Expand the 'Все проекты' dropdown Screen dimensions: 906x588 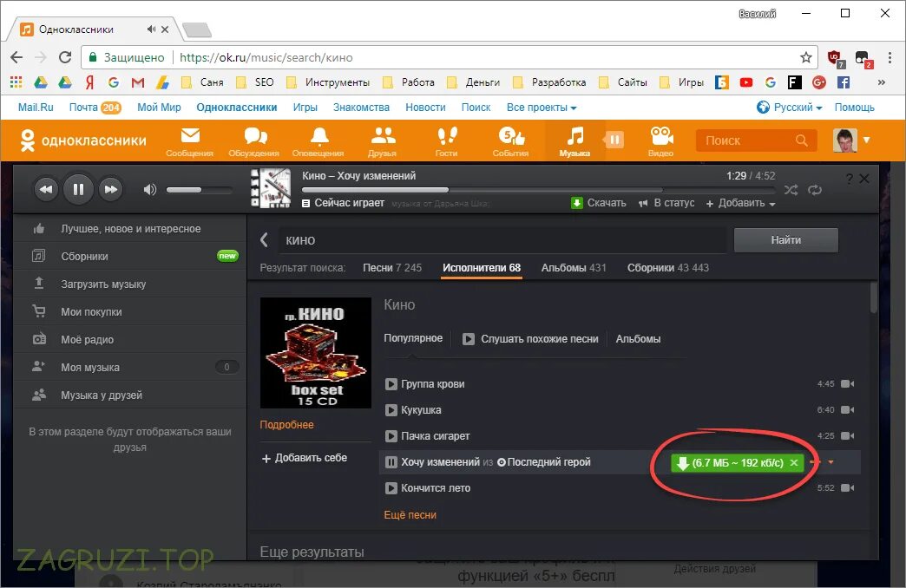(x=542, y=108)
